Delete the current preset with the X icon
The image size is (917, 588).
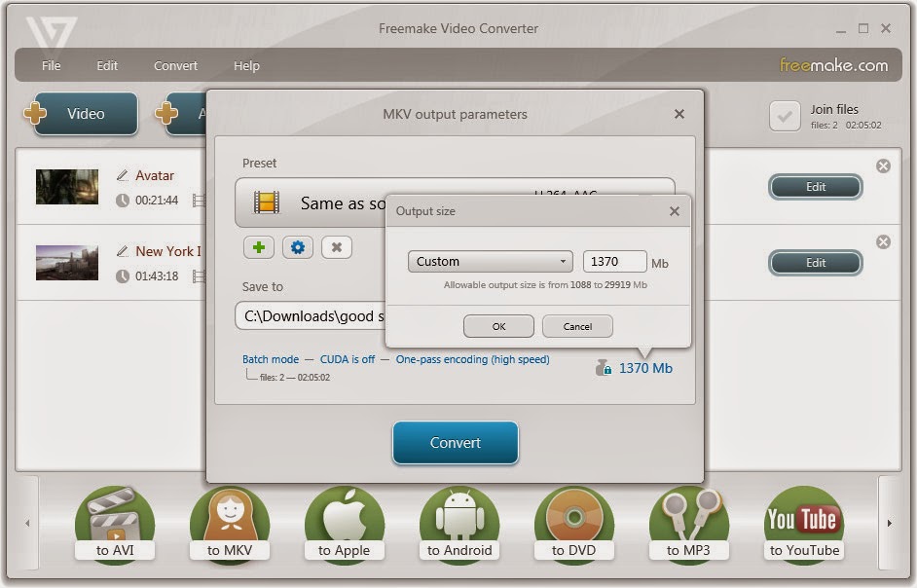point(336,247)
